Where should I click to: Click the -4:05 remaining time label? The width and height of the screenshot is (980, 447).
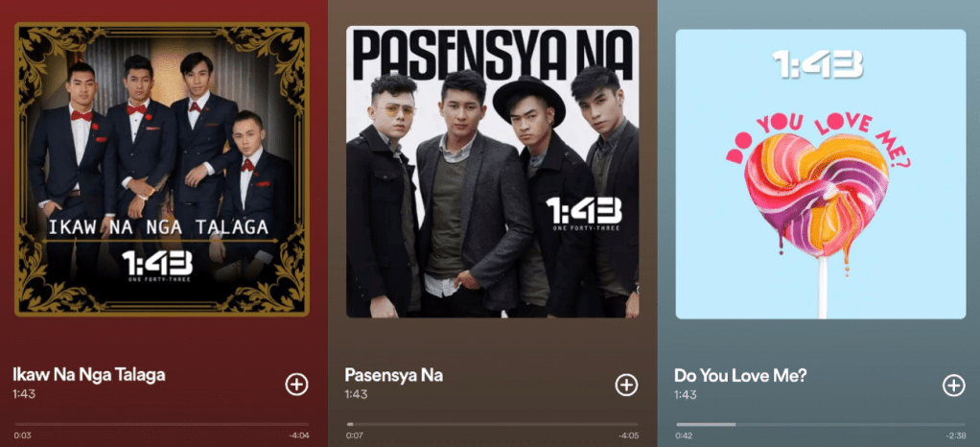point(628,435)
